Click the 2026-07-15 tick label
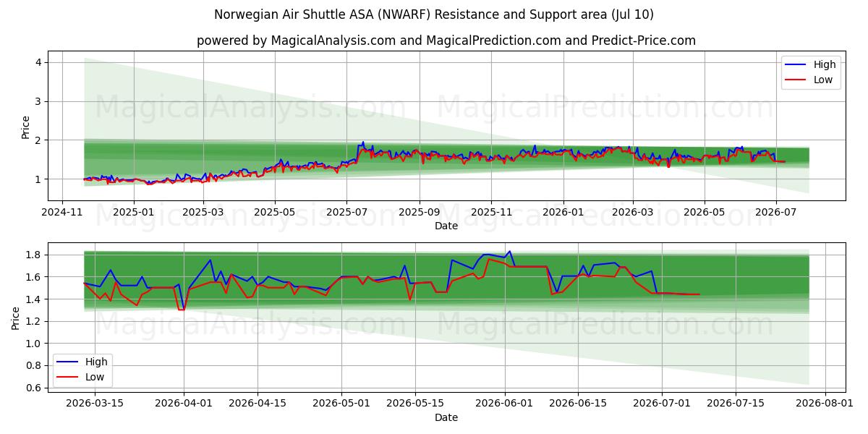The width and height of the screenshot is (868, 434). pos(736,404)
